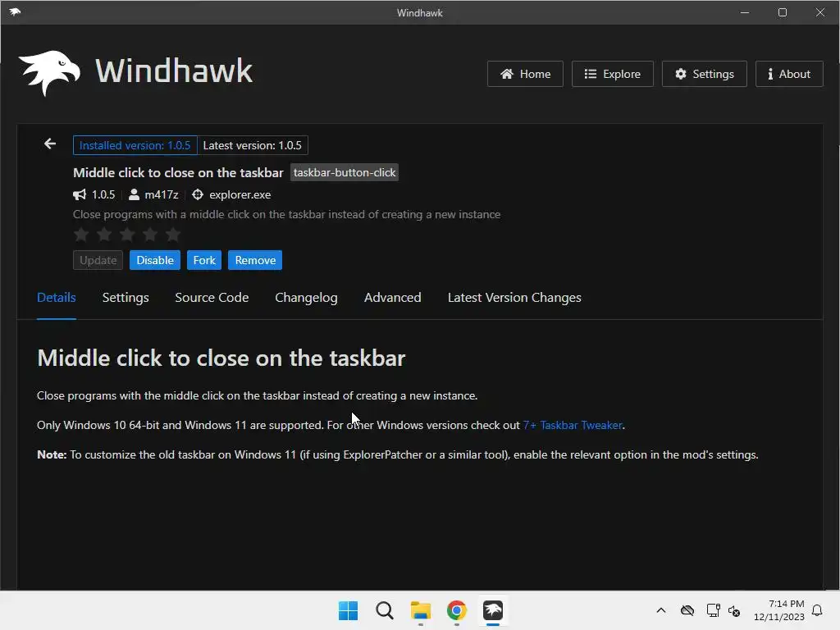Open the Explore mods page
The width and height of the screenshot is (840, 630).
612,74
